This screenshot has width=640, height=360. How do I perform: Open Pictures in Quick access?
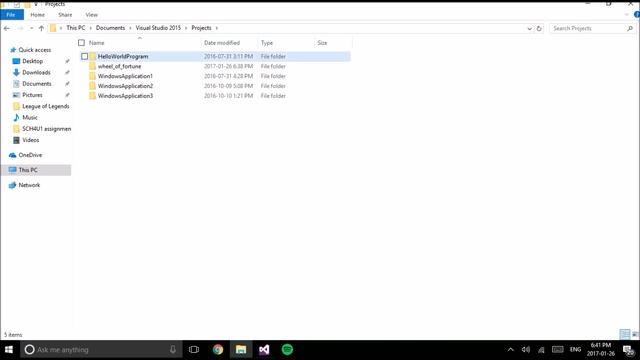pos(32,95)
